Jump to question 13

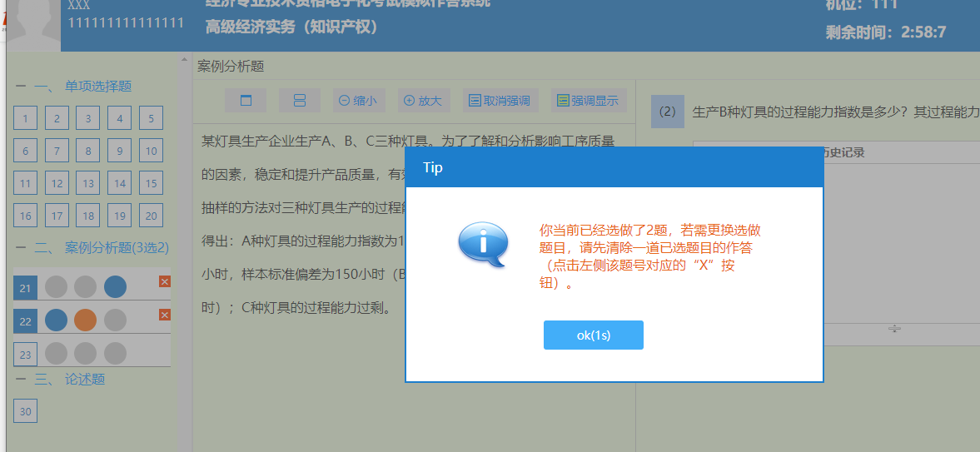pos(88,183)
